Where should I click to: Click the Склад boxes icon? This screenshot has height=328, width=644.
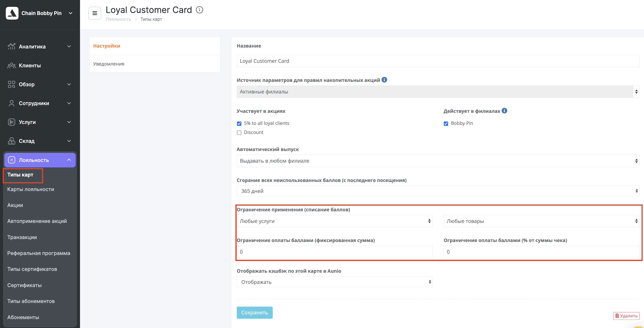pyautogui.click(x=12, y=141)
